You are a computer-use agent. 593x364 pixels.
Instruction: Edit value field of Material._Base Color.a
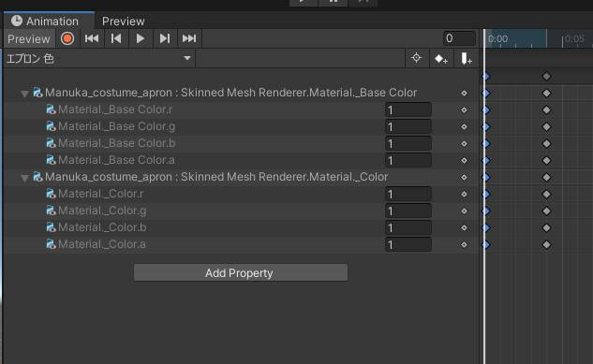click(x=408, y=160)
